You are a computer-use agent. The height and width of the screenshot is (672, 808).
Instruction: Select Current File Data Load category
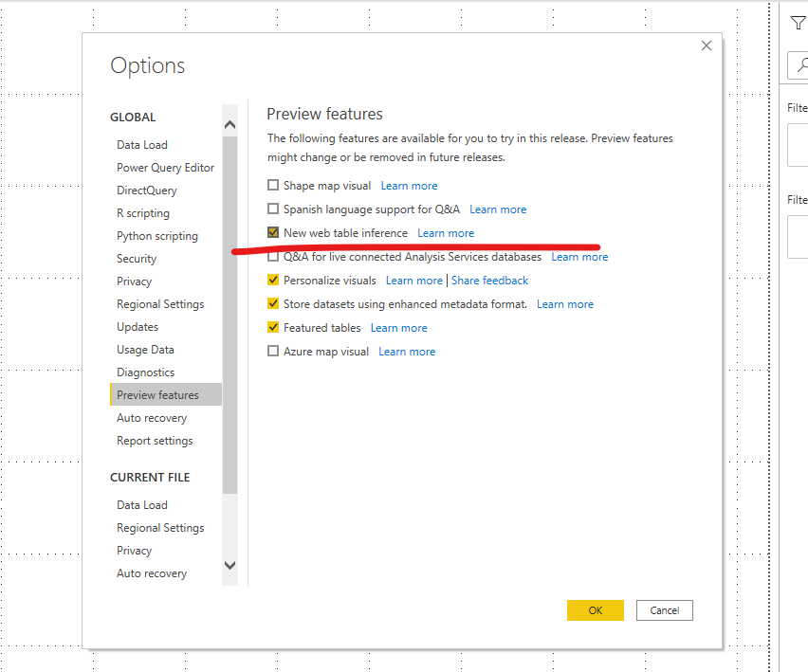[x=142, y=504]
